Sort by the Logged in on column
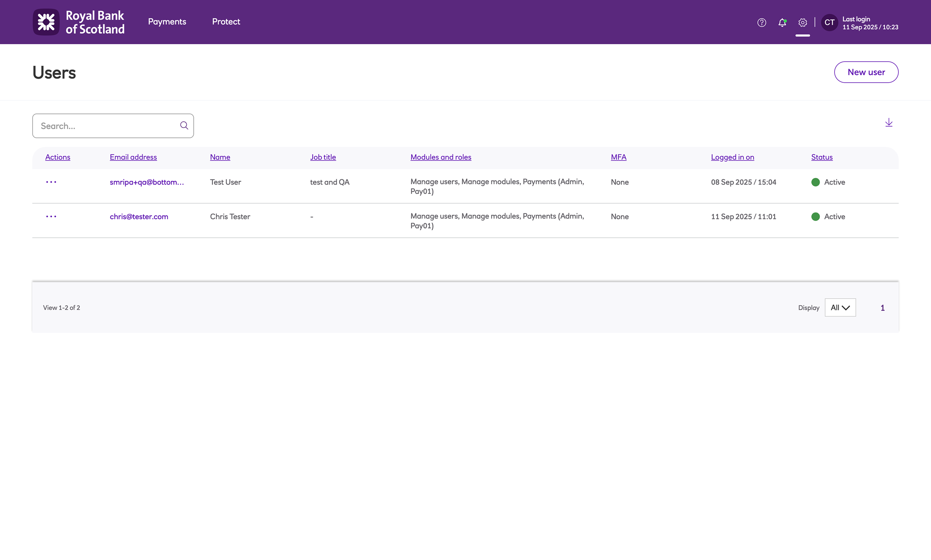This screenshot has width=931, height=560. [x=732, y=157]
